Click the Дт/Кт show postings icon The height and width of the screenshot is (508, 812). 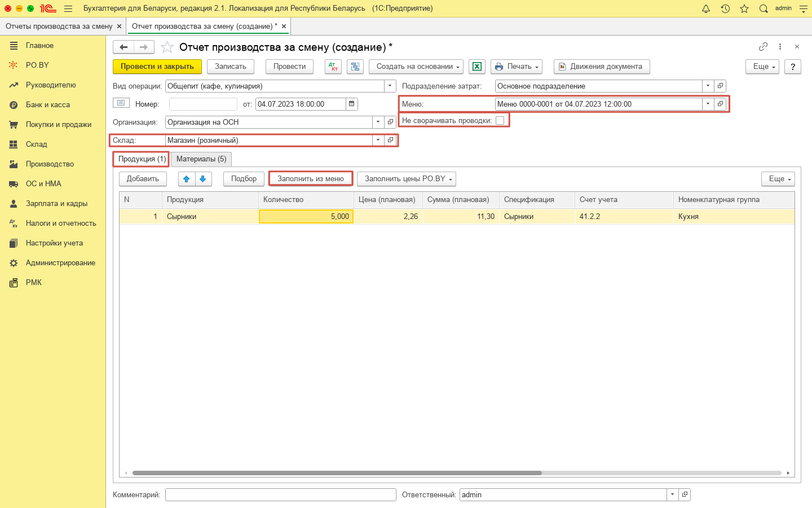click(x=333, y=67)
